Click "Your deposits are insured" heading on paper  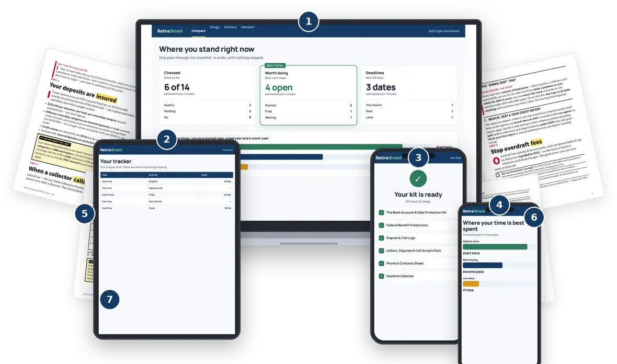tap(83, 93)
